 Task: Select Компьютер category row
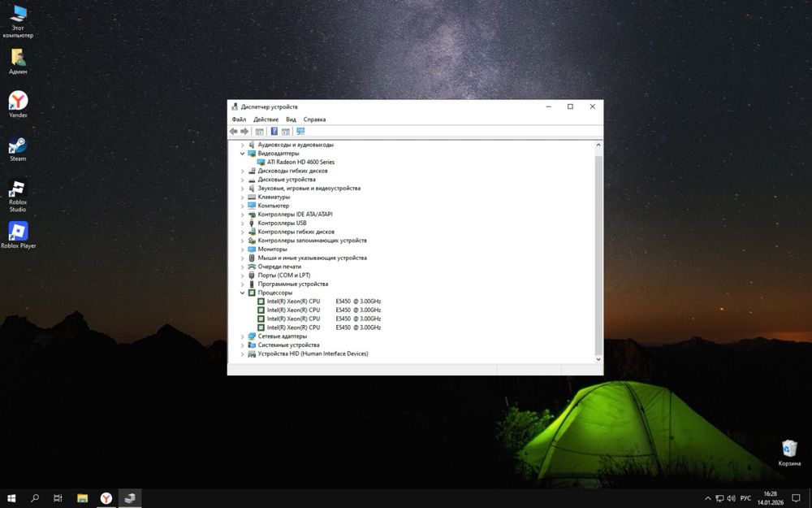274,206
